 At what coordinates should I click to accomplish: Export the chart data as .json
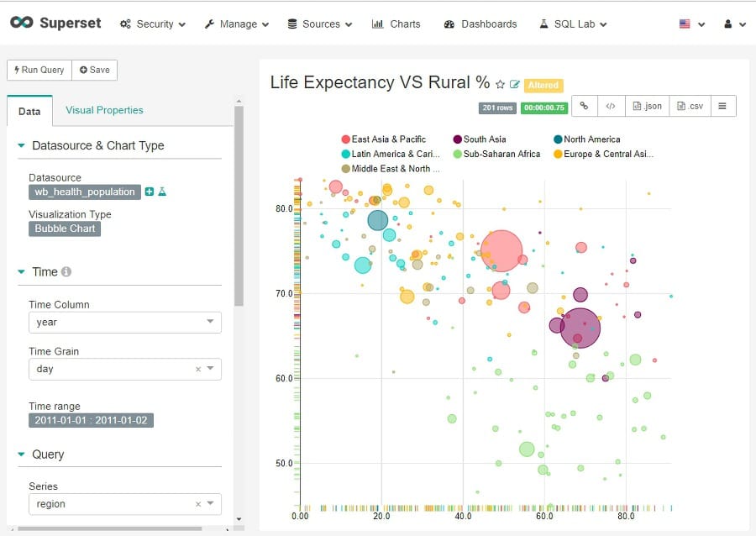647,106
